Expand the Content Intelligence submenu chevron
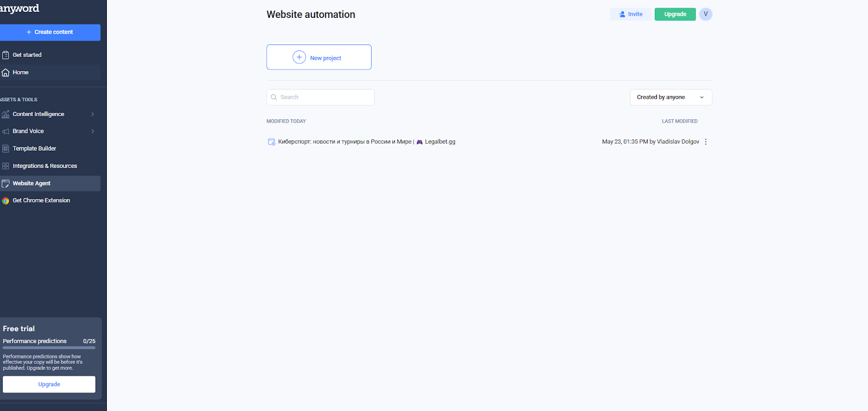 pos(93,114)
